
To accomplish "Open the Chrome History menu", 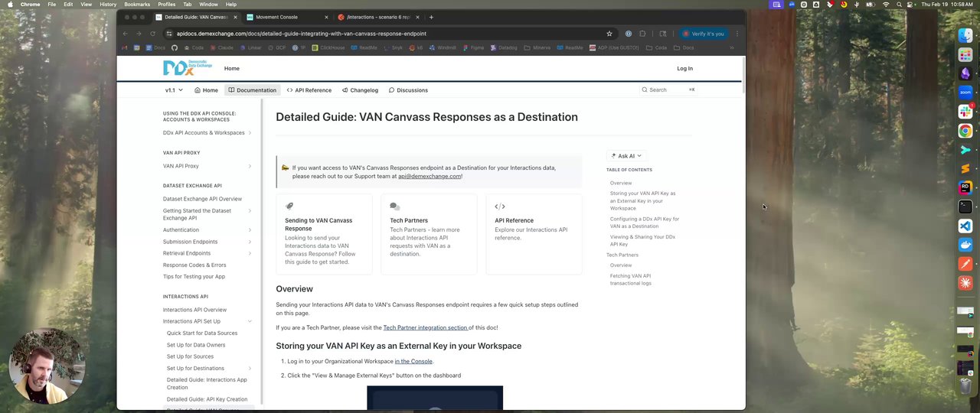I will point(108,5).
